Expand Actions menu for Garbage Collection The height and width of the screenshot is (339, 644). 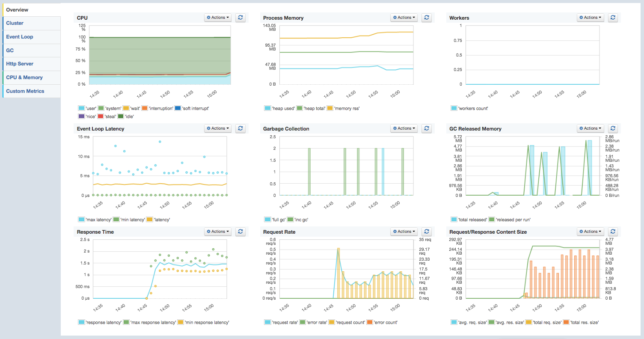tap(404, 128)
